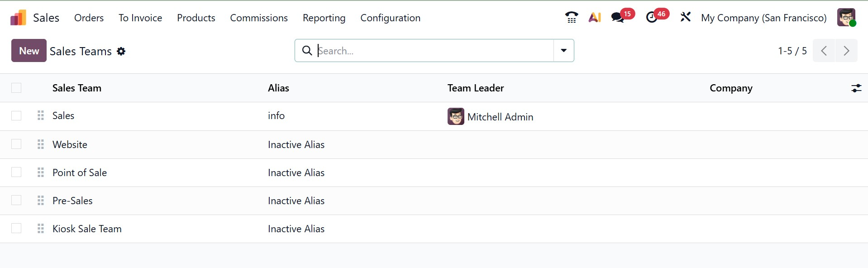Expand the search filter dropdown arrow
The width and height of the screenshot is (868, 268).
[x=563, y=51]
